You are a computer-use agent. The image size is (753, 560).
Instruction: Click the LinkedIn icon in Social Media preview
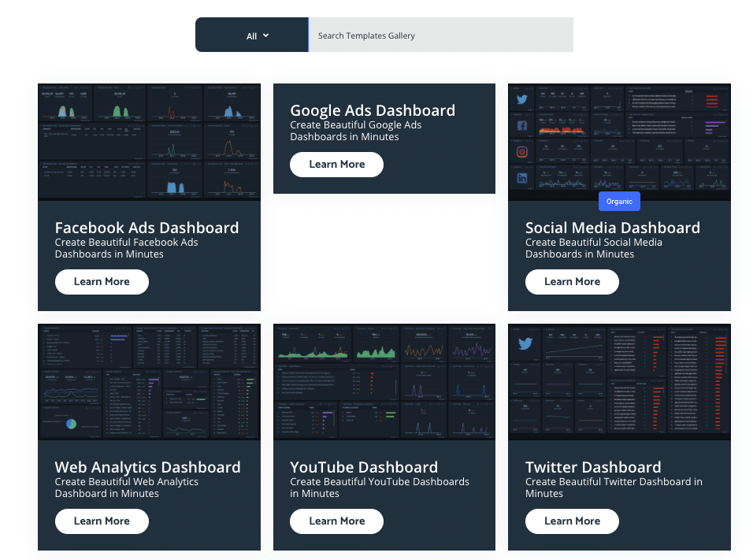tap(522, 178)
